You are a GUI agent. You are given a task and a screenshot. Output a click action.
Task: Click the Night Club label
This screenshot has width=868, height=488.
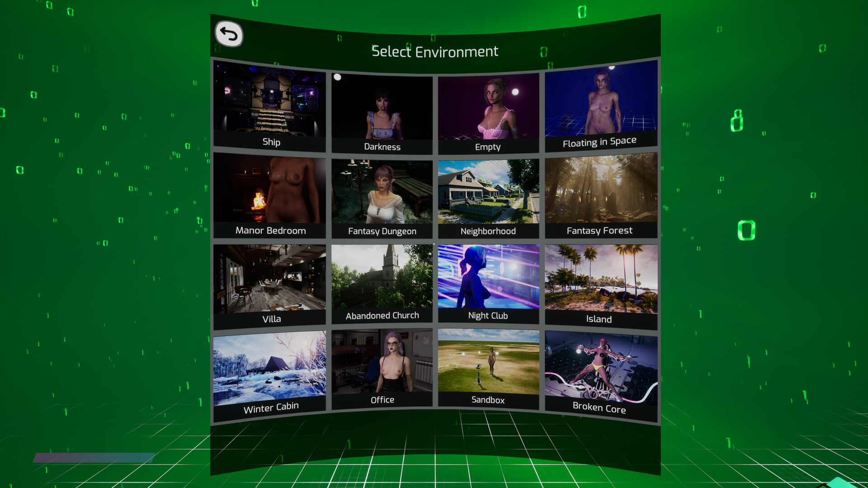[x=488, y=315]
